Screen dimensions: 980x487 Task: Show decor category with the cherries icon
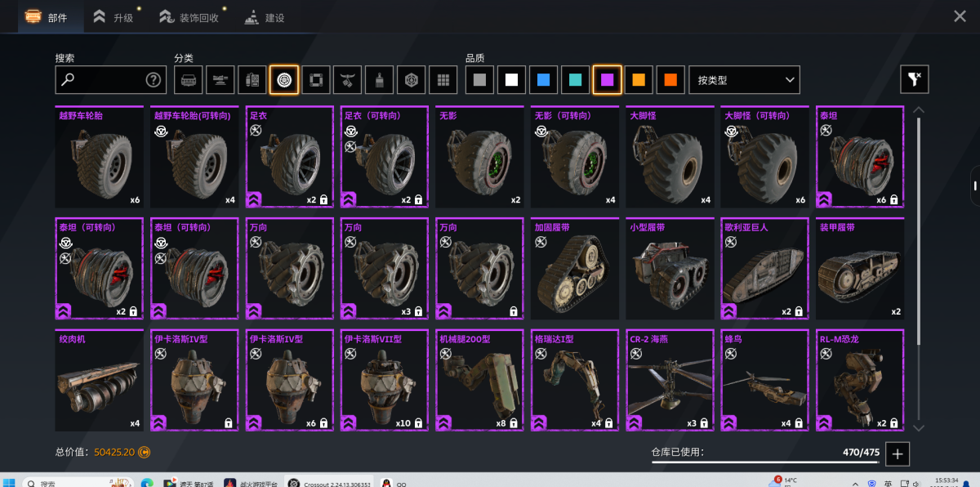pos(348,80)
